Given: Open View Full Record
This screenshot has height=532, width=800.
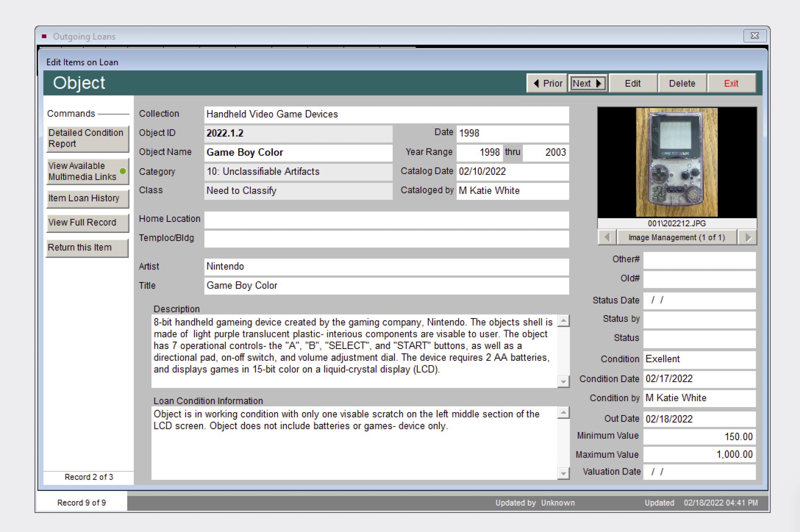Looking at the screenshot, I should [x=87, y=223].
